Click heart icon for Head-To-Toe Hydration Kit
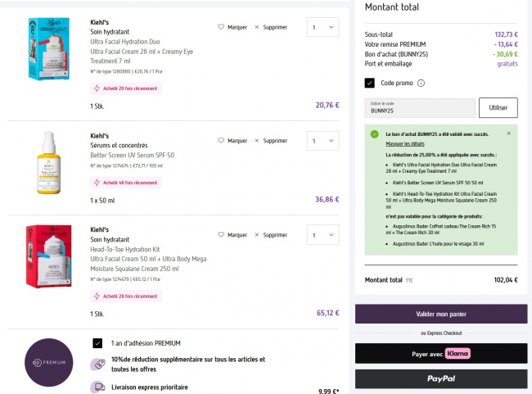Screen dimensions: 532x394 pyautogui.click(x=221, y=234)
